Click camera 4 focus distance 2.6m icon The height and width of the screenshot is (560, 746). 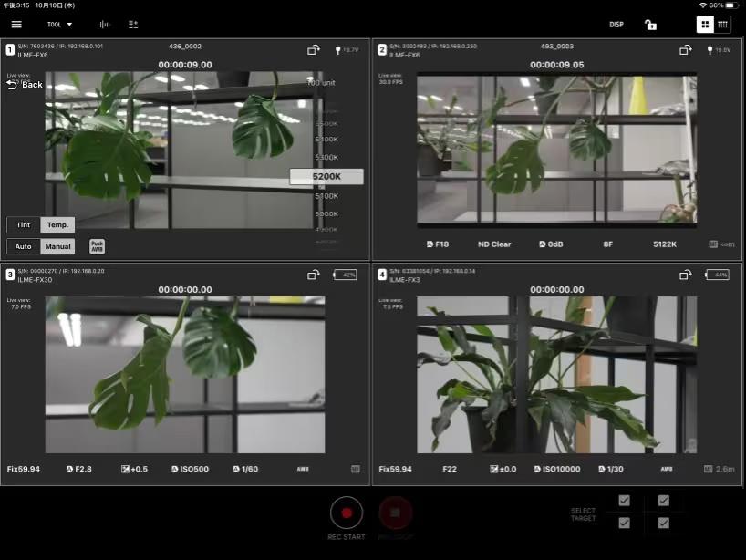719,469
